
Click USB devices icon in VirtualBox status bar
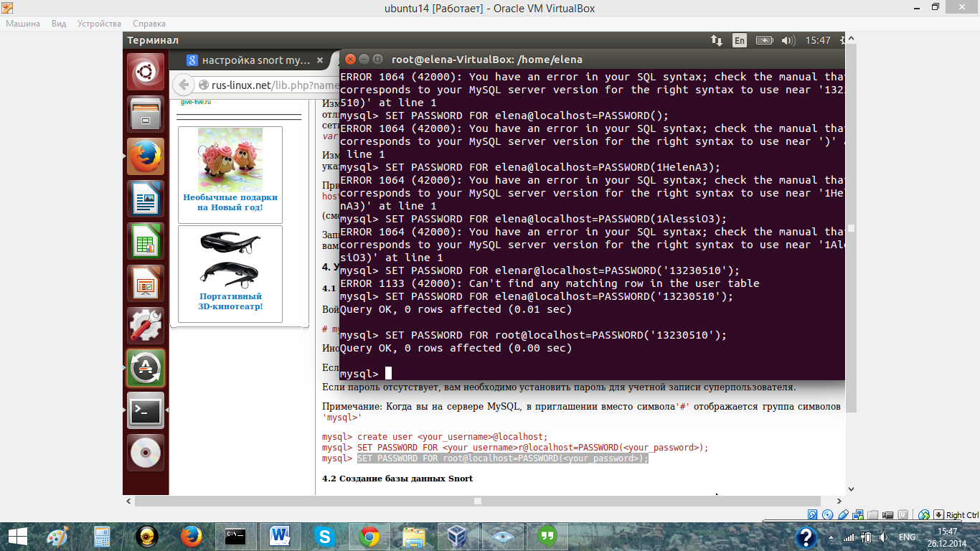point(844,514)
